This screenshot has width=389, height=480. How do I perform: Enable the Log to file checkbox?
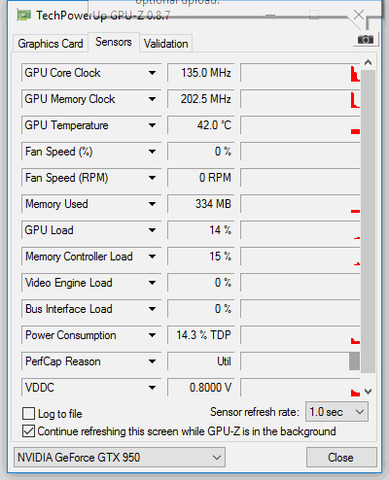[28, 414]
